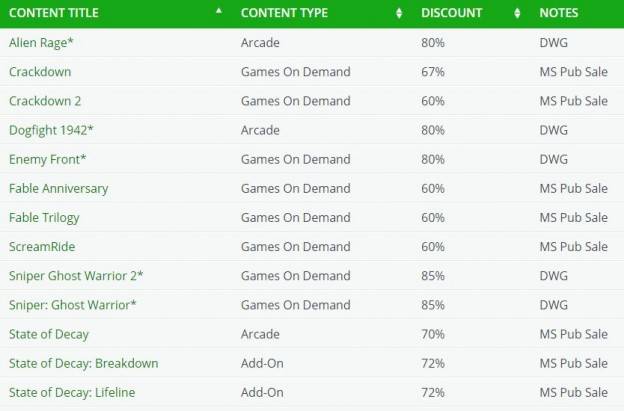Sort table by Discount header

point(451,13)
